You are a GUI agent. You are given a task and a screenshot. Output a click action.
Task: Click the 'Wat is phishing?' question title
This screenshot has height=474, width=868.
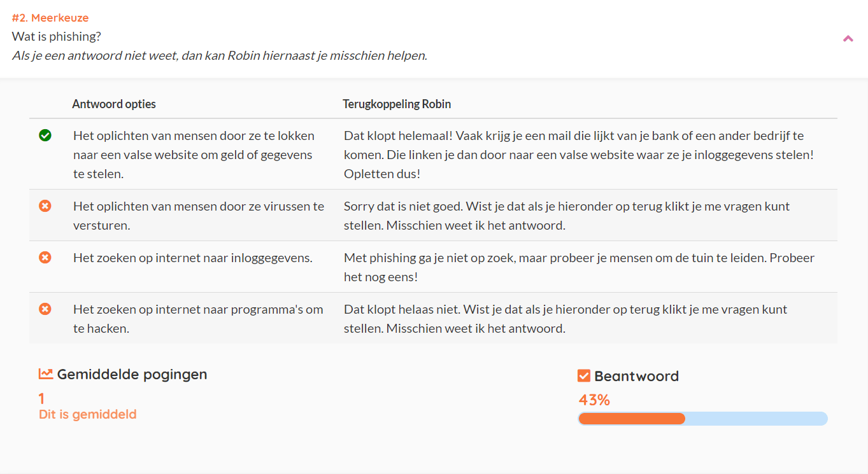57,36
